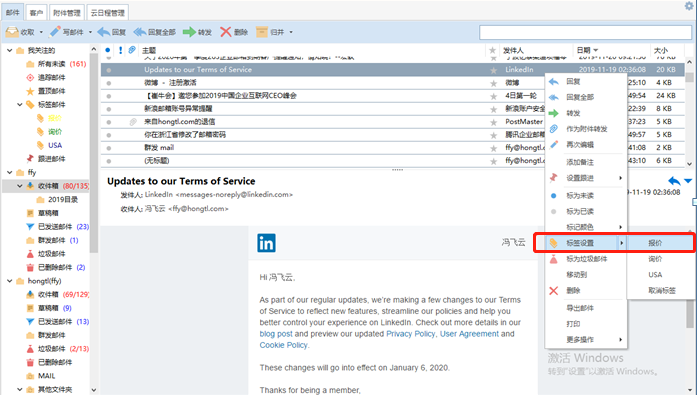697x395 pixels.
Task: Select 报价 in the tag submenu
Action: (x=660, y=243)
